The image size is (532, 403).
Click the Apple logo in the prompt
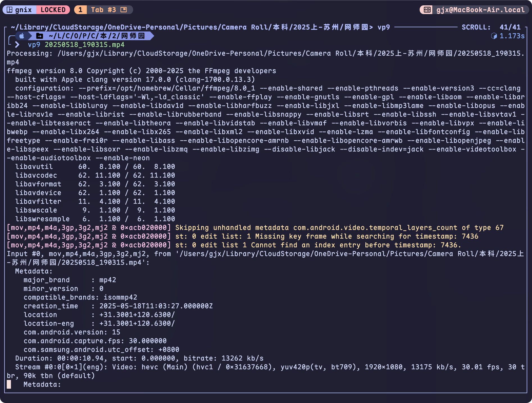click(x=22, y=36)
